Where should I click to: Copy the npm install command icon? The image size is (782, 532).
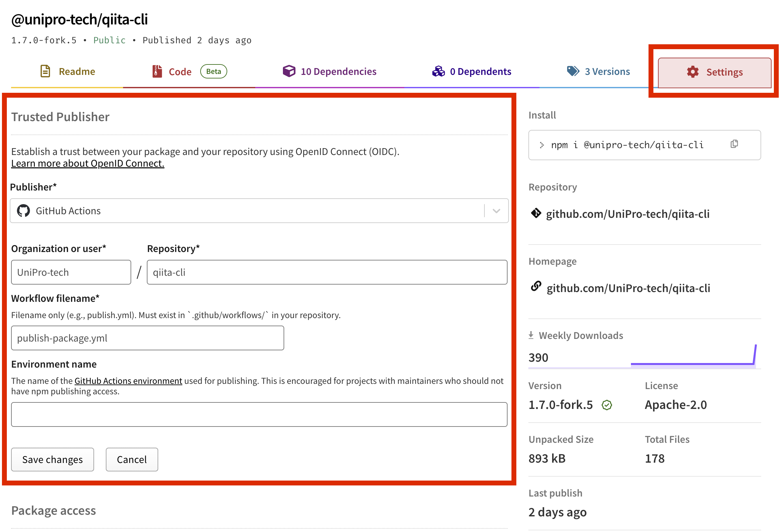pyautogui.click(x=734, y=144)
